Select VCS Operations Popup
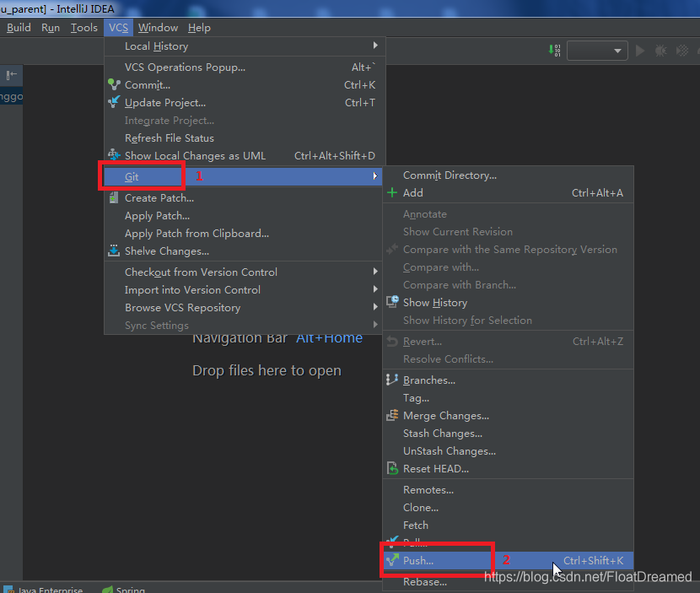The height and width of the screenshot is (593, 700). point(243,67)
